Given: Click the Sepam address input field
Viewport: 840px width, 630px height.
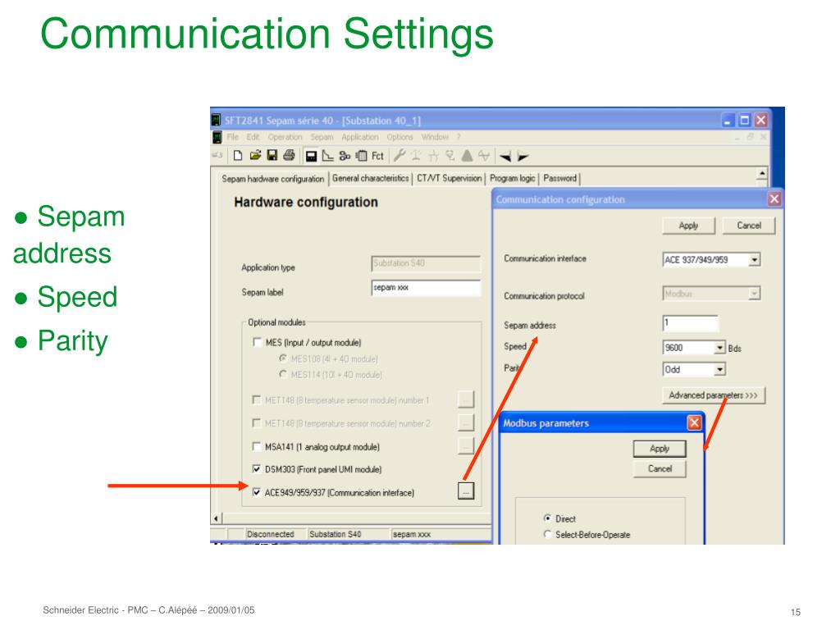Looking at the screenshot, I should pos(690,322).
